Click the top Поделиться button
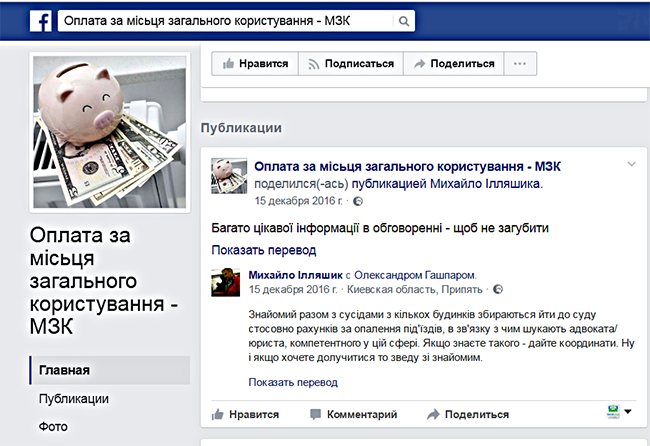The height and width of the screenshot is (446, 650). (x=454, y=63)
